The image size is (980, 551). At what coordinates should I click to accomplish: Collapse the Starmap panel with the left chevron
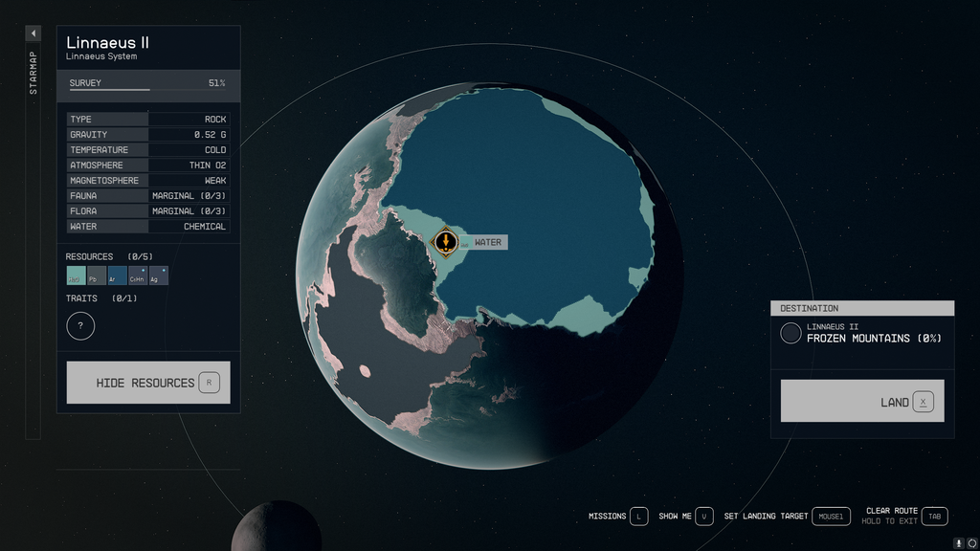[x=32, y=33]
